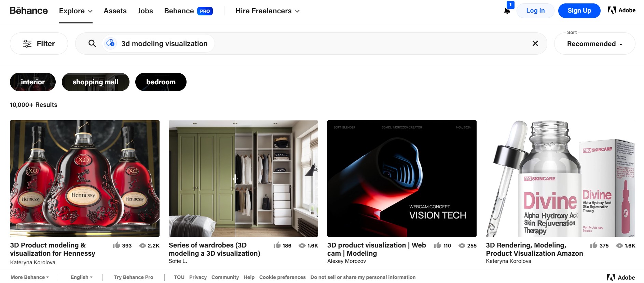Image resolution: width=644 pixels, height=283 pixels.
Task: Click the '10,000+ Results' count text
Action: (x=34, y=105)
